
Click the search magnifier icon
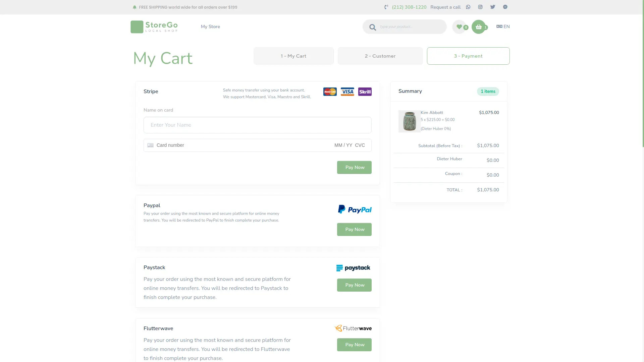pyautogui.click(x=373, y=27)
